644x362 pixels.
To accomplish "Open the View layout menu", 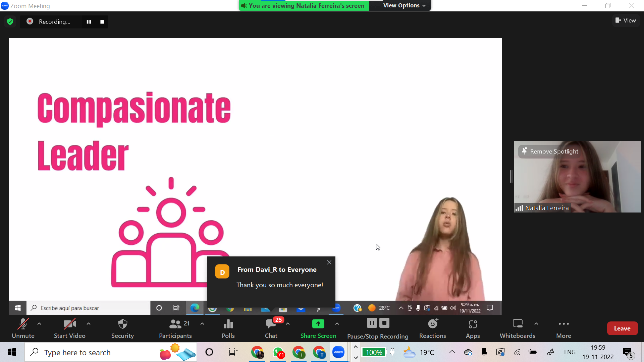I will [x=626, y=20].
